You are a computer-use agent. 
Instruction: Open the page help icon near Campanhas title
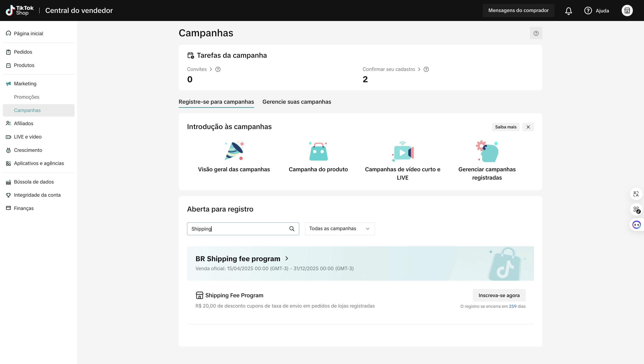536,33
